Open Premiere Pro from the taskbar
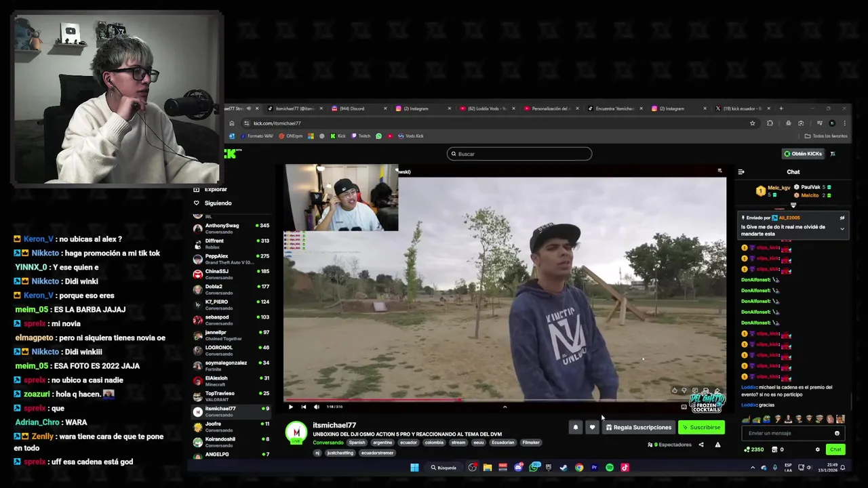The width and height of the screenshot is (868, 488). click(x=594, y=468)
